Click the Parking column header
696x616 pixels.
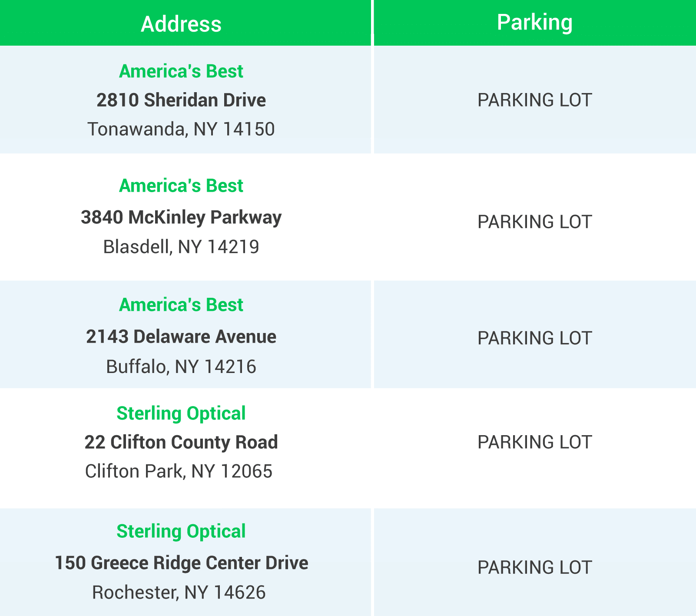click(535, 22)
